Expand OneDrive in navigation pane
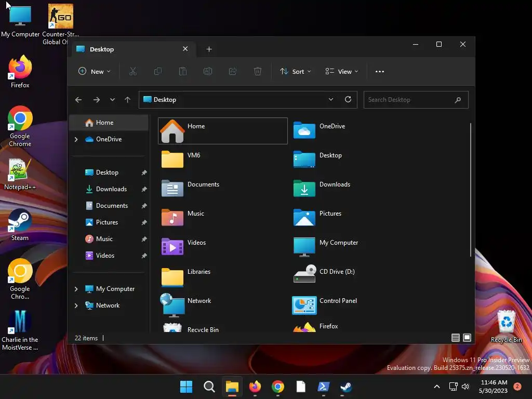This screenshot has width=532, height=399. (x=76, y=139)
